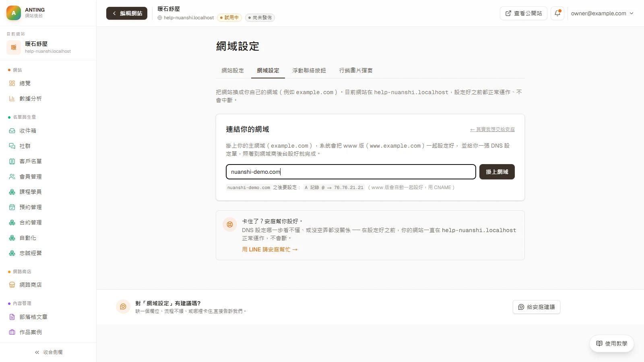Click the 試用中 trial badge
The width and height of the screenshot is (644, 362).
229,18
